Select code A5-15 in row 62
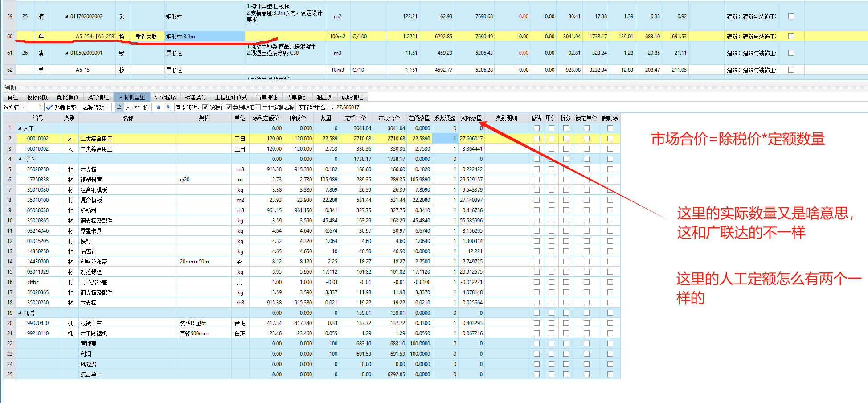Image resolution: width=868 pixels, height=403 pixels. tap(82, 70)
